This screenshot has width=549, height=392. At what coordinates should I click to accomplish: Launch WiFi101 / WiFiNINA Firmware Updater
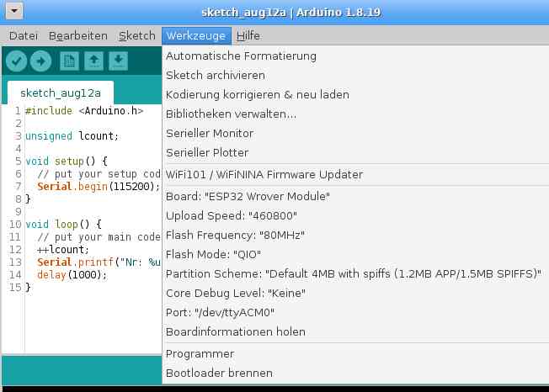coord(355,174)
